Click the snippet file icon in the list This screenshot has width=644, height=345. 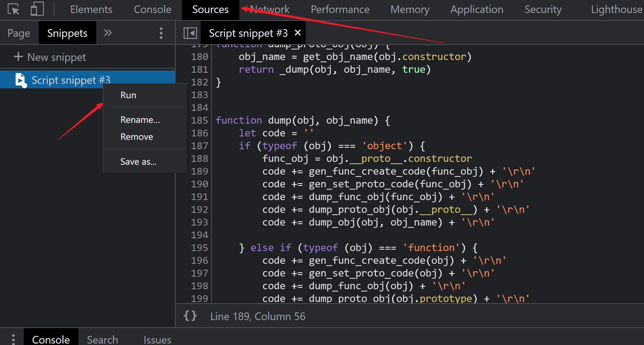pyautogui.click(x=20, y=80)
